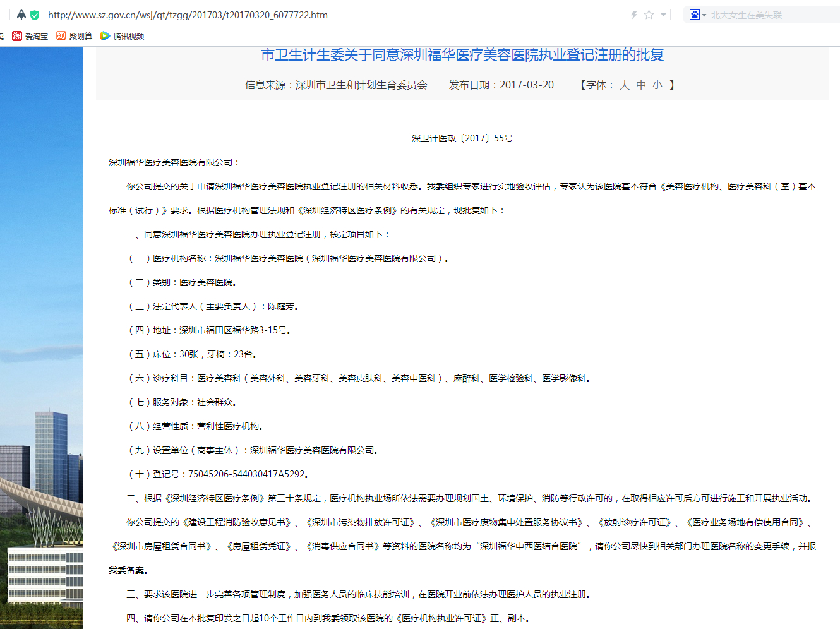Open the 聚划算 bookmark
The height and width of the screenshot is (629, 840).
75,36
